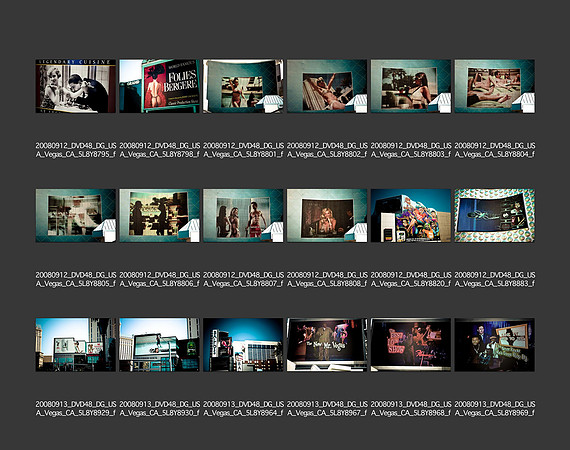This screenshot has width=570, height=450.
Task: Click filename 20080913 ending 5L8Y8930_f
Action: (x=160, y=409)
